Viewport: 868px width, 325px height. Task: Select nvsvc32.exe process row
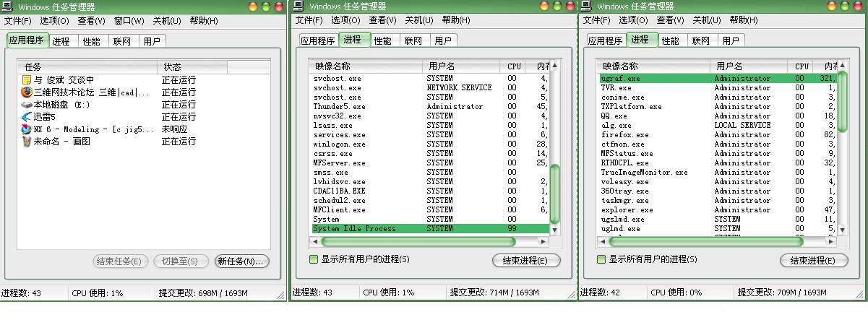[x=429, y=116]
